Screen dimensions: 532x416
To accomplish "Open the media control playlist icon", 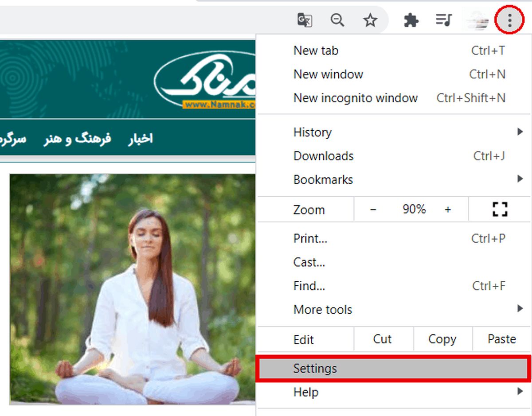I will click(x=443, y=20).
